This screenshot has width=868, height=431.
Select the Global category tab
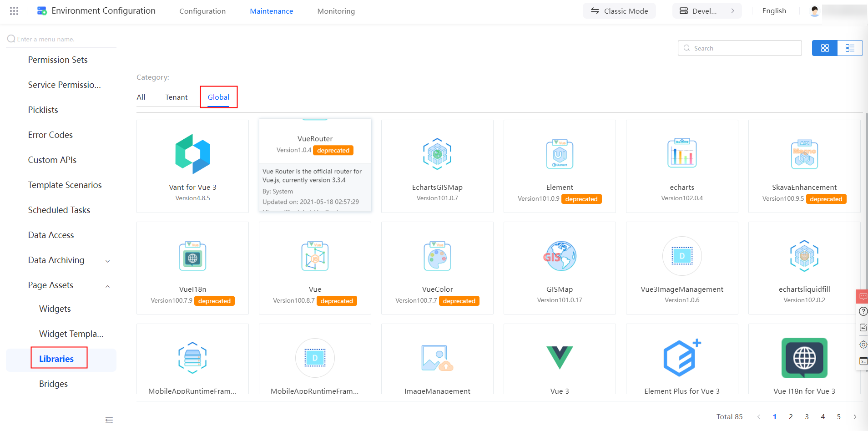pyautogui.click(x=218, y=97)
